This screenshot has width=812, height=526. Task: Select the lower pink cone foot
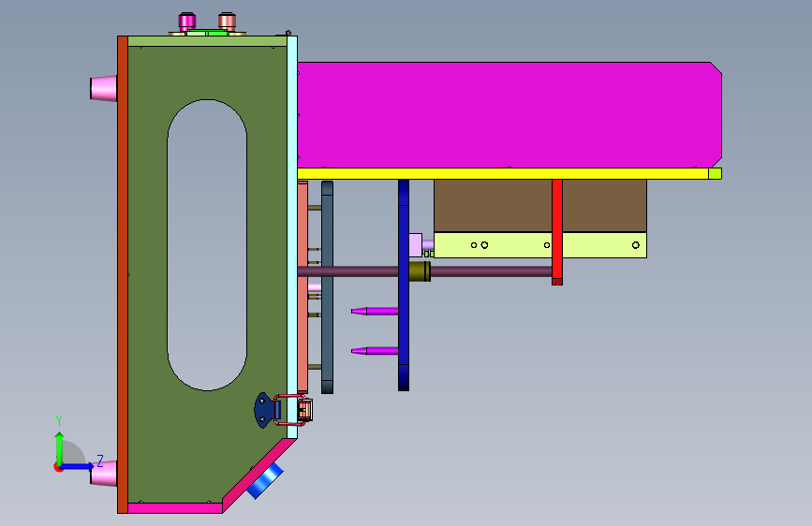(x=105, y=474)
